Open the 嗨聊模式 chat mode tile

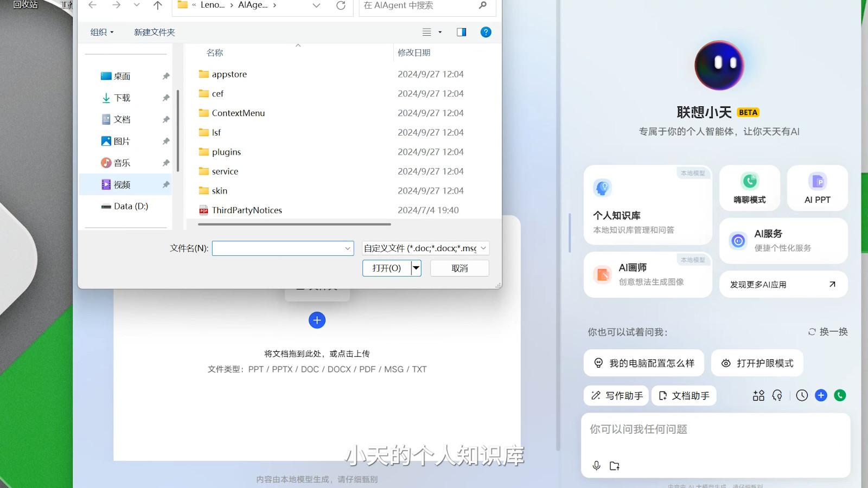[749, 188]
